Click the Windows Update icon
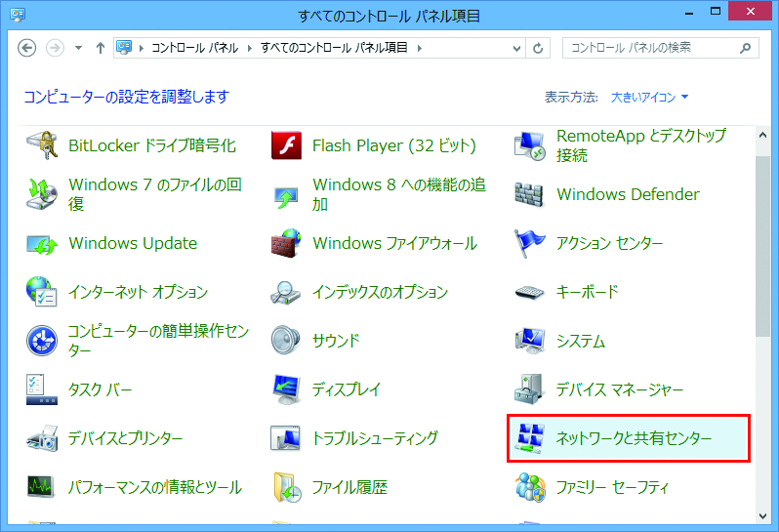Image resolution: width=779 pixels, height=532 pixels. pyautogui.click(x=42, y=243)
